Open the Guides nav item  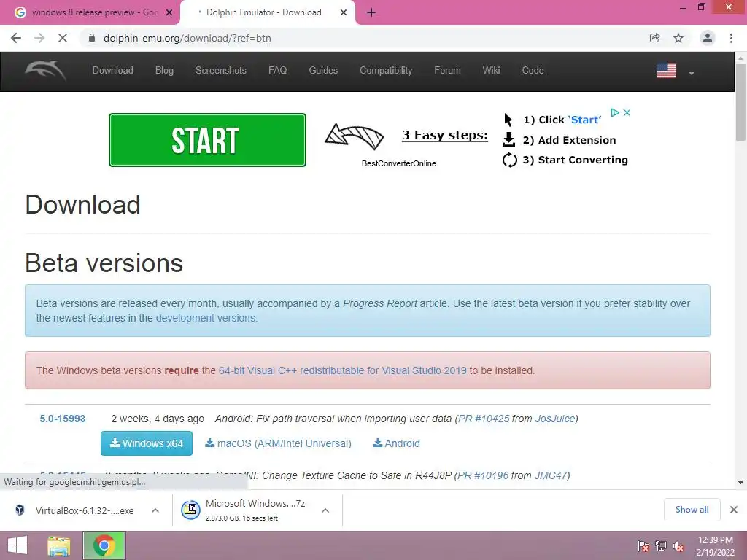tap(323, 71)
